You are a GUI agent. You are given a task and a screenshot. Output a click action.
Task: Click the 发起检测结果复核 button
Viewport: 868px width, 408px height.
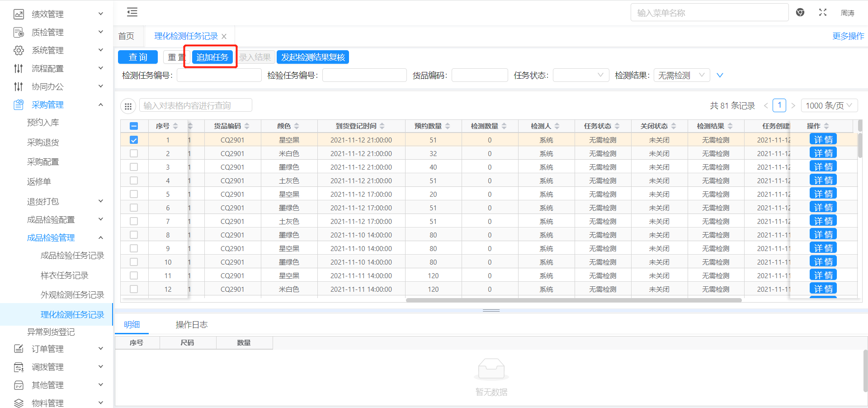tap(313, 57)
